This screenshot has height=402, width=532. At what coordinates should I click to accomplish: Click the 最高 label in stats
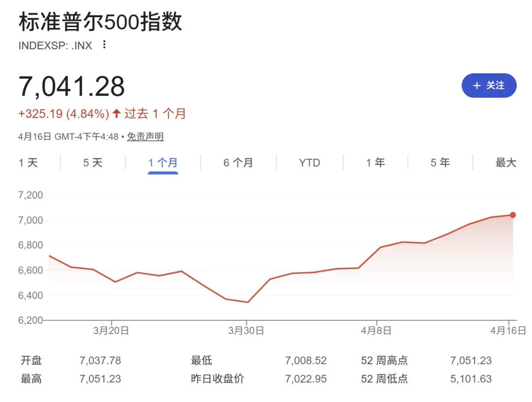click(31, 378)
